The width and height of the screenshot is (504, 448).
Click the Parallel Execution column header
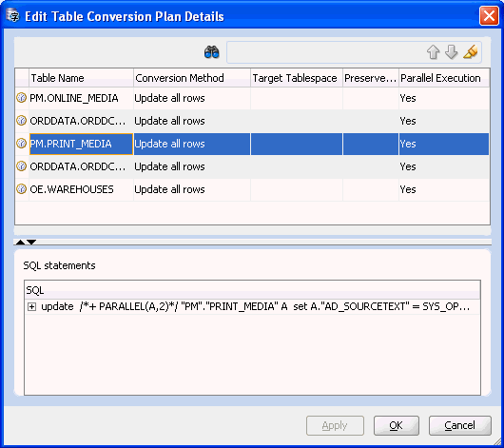tap(444, 78)
